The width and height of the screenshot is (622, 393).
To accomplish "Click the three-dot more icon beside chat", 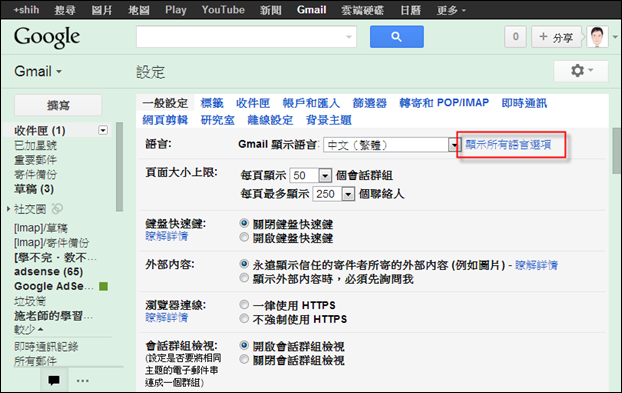I will (x=83, y=381).
